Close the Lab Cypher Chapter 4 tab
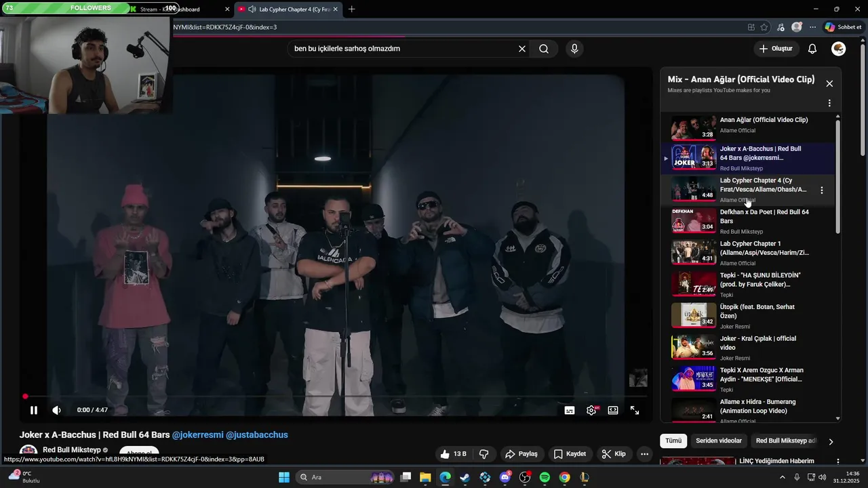Image resolution: width=868 pixels, height=488 pixels. pyautogui.click(x=335, y=9)
